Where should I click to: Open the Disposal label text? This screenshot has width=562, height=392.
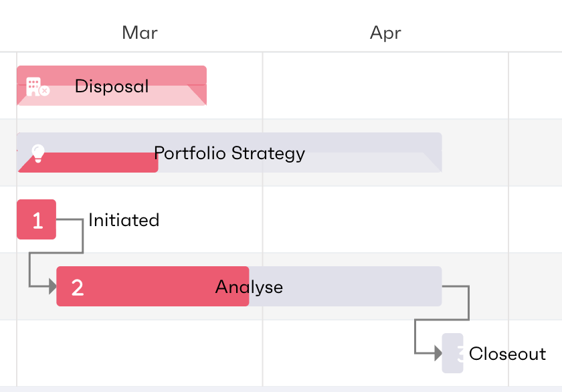[x=112, y=86]
